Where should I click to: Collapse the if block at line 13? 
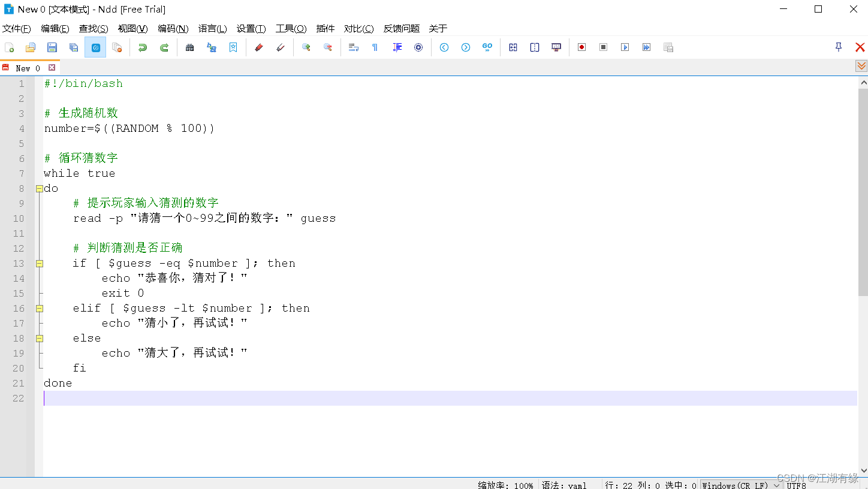[39, 263]
